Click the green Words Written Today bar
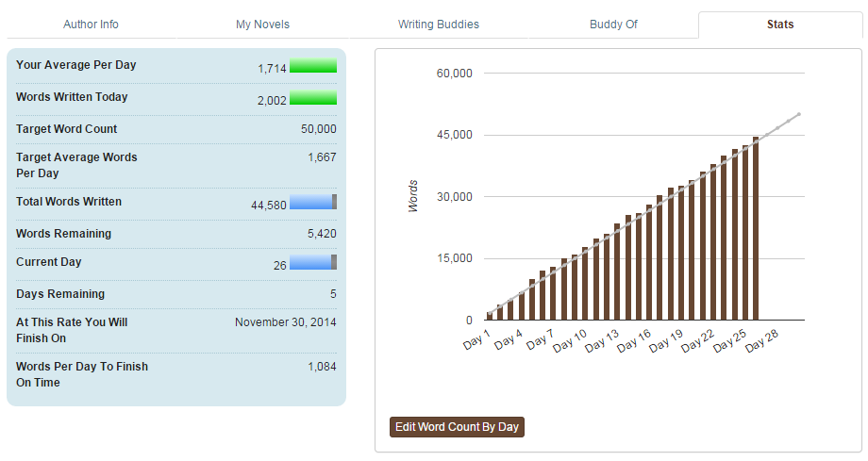 (x=313, y=98)
